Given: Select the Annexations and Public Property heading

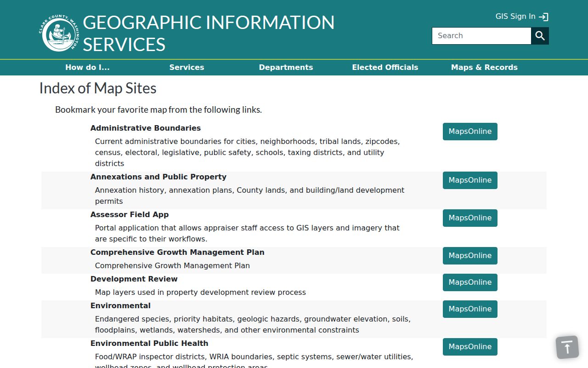Looking at the screenshot, I should 158,177.
